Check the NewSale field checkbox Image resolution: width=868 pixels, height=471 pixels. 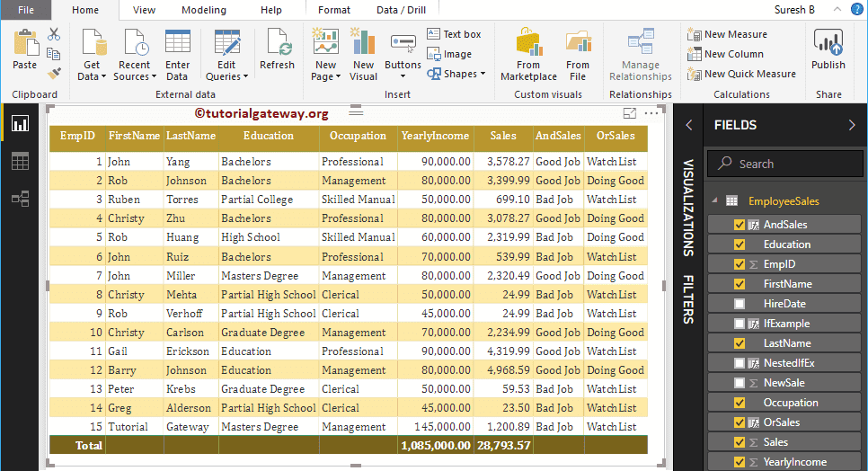pyautogui.click(x=740, y=383)
